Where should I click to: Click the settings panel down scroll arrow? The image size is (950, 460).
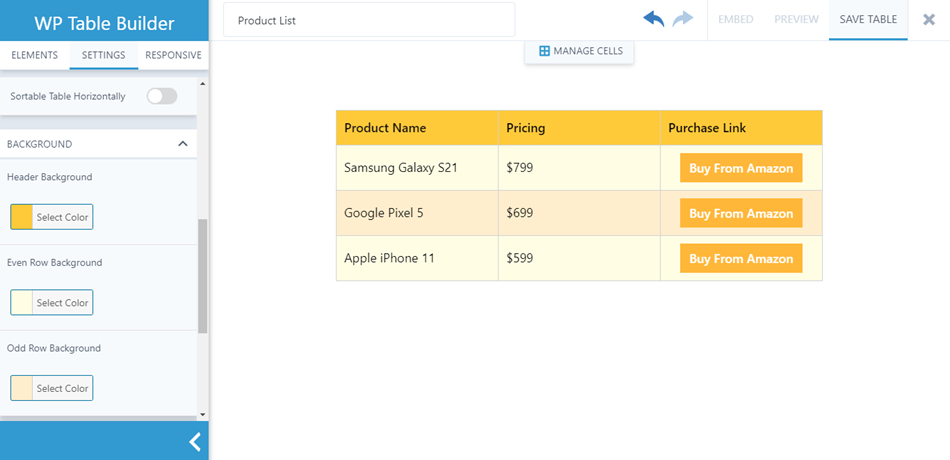202,414
